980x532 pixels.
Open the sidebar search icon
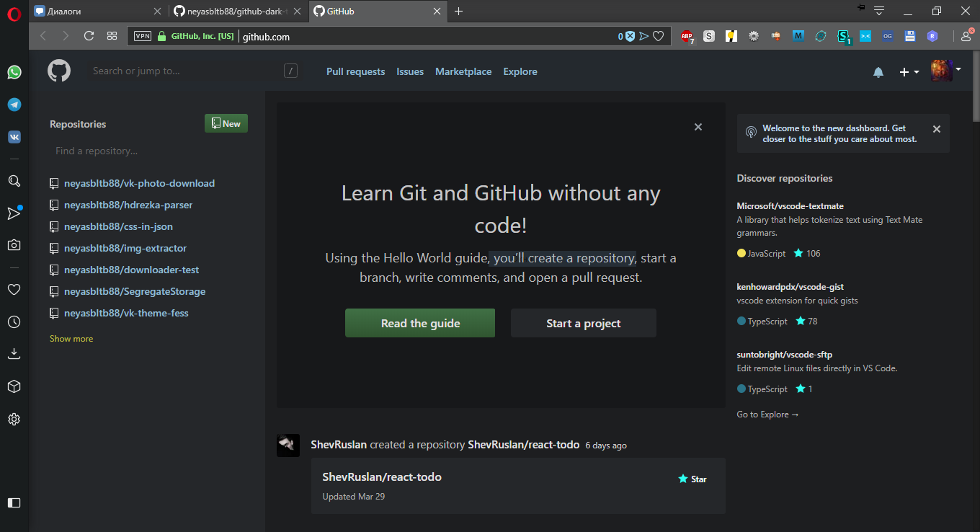[x=14, y=180]
